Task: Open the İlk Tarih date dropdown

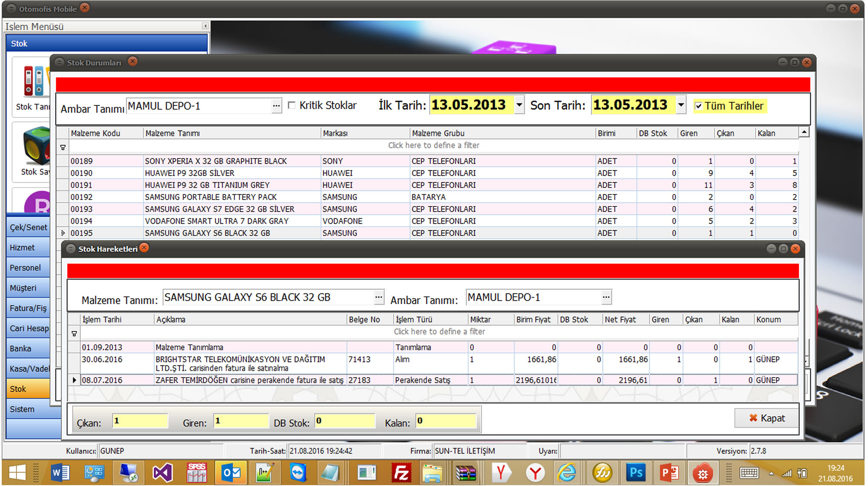Action: [519, 105]
